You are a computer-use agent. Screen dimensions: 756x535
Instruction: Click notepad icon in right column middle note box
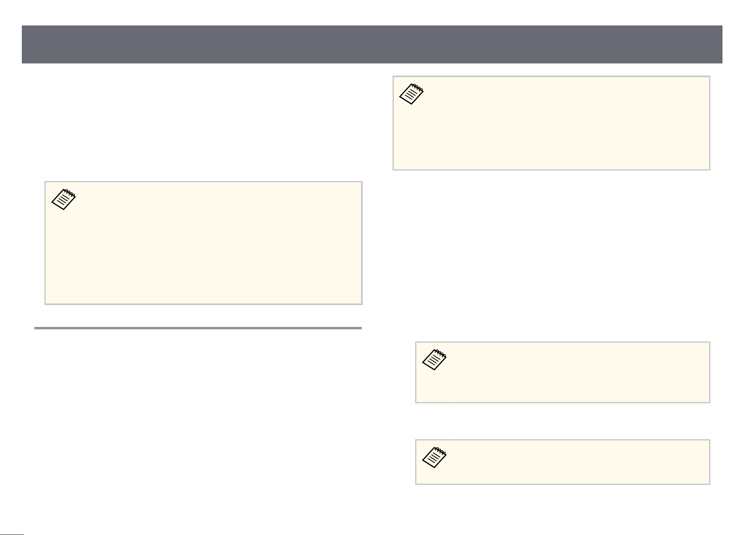(434, 360)
